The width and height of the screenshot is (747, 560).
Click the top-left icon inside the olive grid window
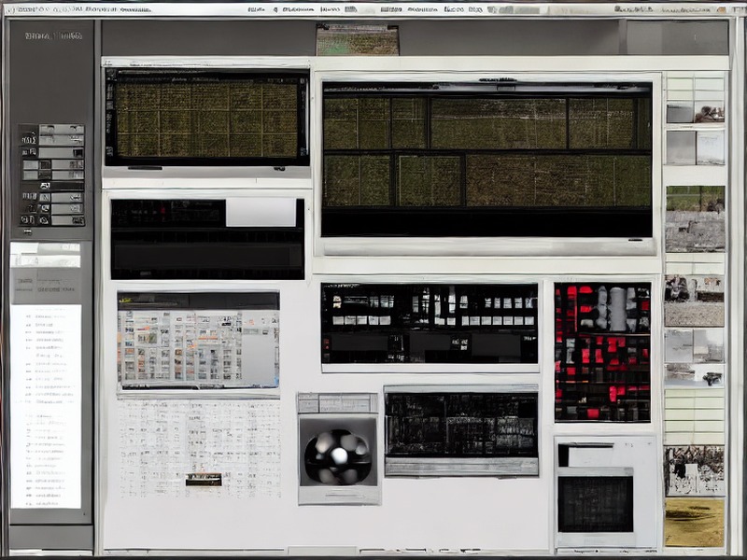(111, 75)
